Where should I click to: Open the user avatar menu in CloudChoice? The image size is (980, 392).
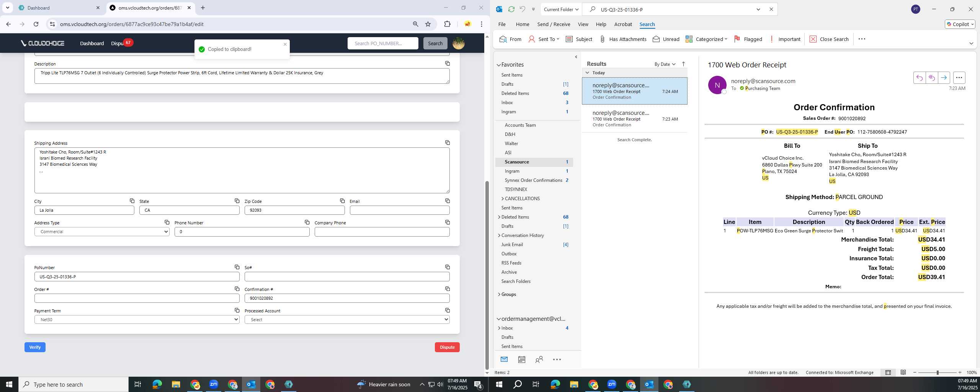(x=458, y=43)
